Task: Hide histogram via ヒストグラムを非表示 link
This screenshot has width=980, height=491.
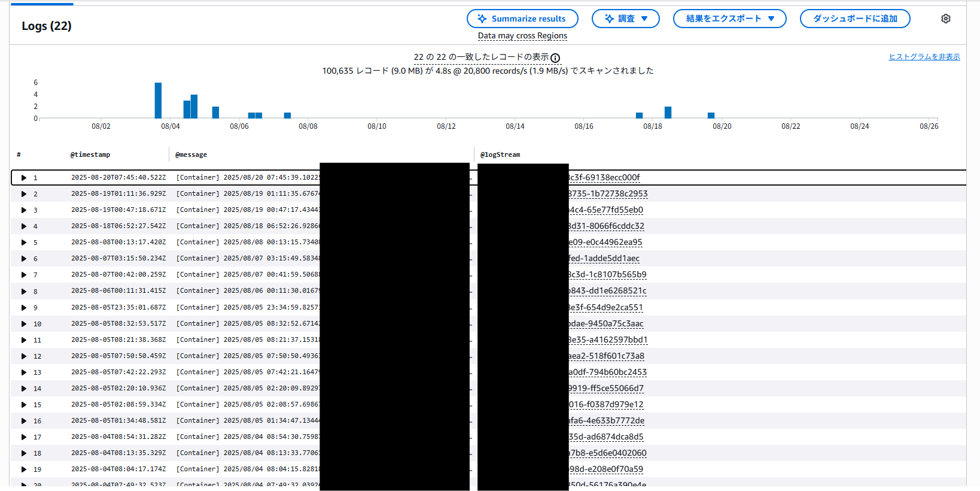Action: pos(924,57)
